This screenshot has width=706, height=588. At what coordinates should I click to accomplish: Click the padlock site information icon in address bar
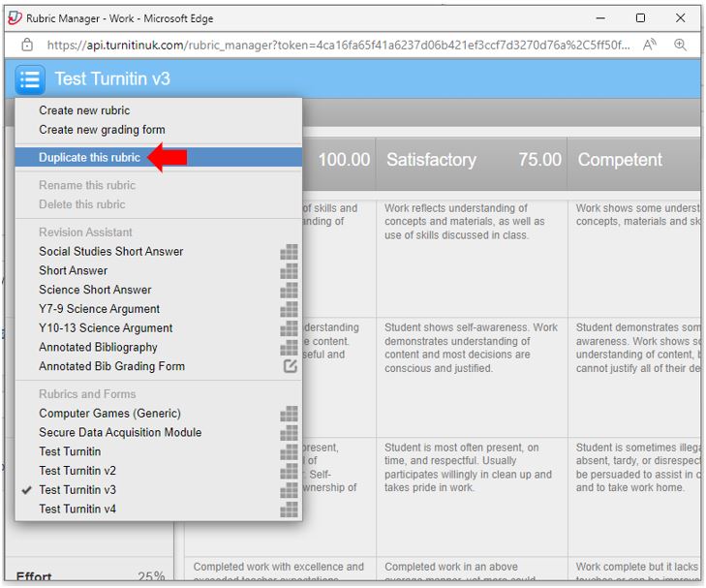click(27, 45)
